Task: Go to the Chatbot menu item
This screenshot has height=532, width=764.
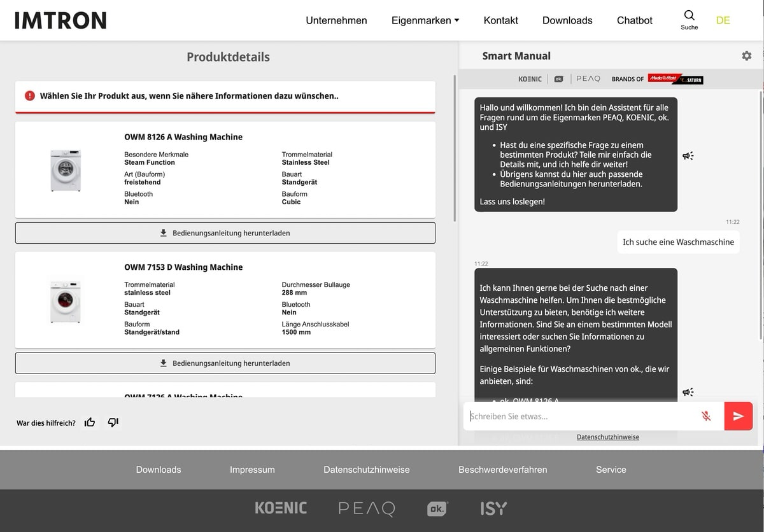Action: tap(634, 20)
